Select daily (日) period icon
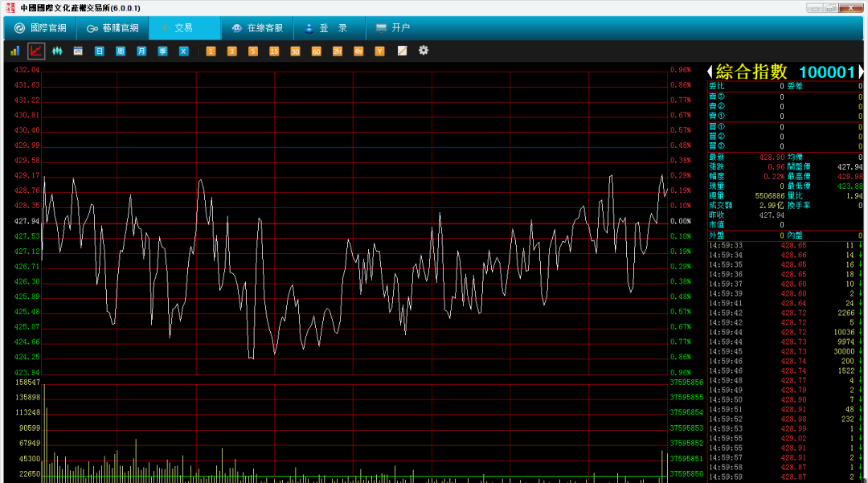 [x=99, y=51]
